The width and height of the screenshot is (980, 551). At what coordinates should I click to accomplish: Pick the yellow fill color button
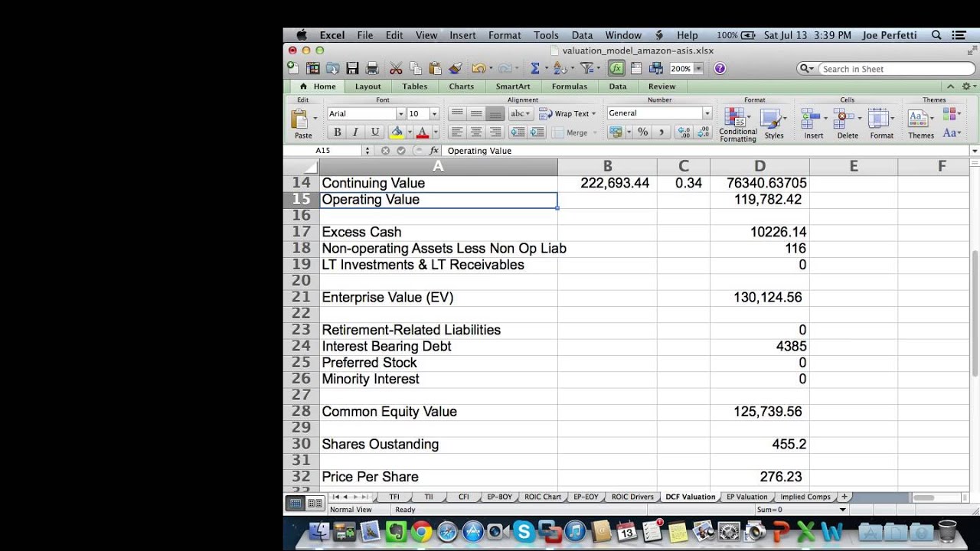(397, 132)
